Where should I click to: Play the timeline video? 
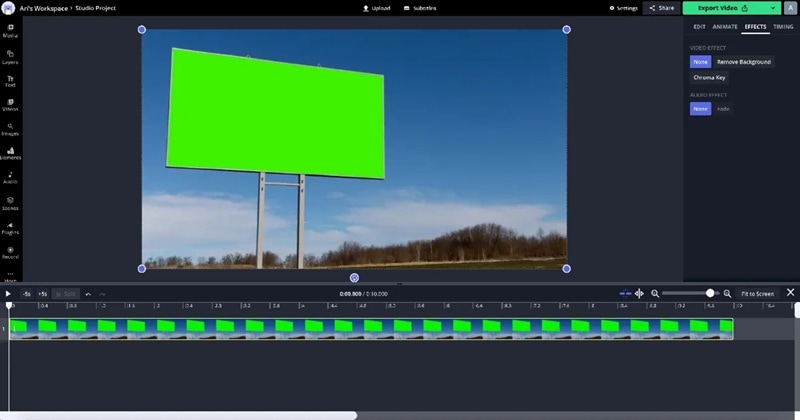click(x=8, y=294)
